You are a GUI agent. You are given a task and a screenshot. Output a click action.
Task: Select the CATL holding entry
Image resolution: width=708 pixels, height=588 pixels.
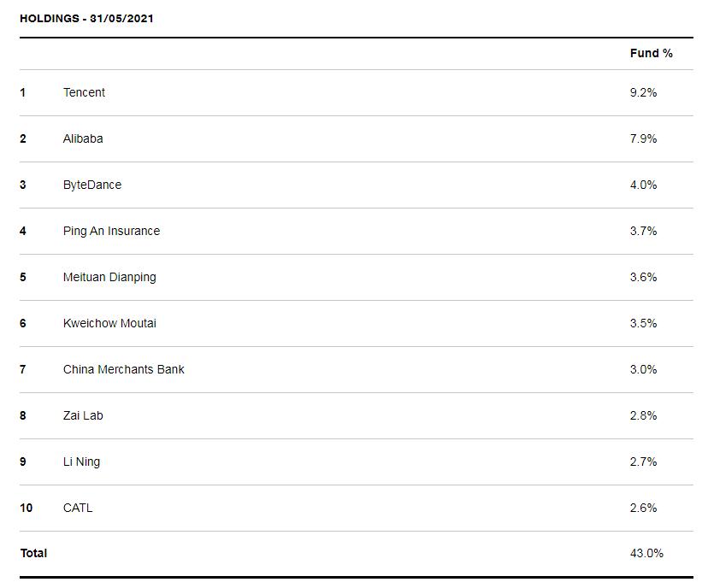click(78, 508)
